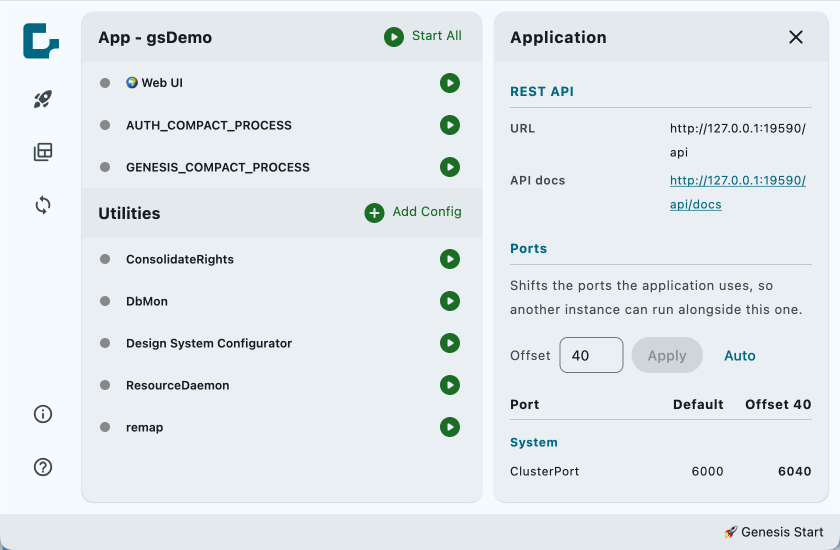Screen dimensions: 840x550
Task: Click the ClusterPort offset value 6040
Action: pos(794,471)
